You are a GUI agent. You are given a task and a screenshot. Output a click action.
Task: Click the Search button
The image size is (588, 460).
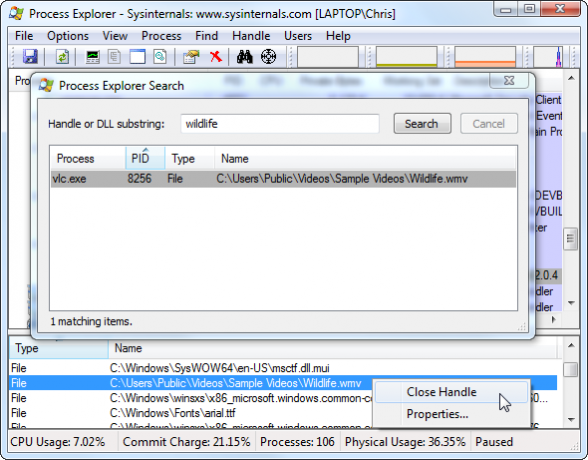[x=422, y=124]
